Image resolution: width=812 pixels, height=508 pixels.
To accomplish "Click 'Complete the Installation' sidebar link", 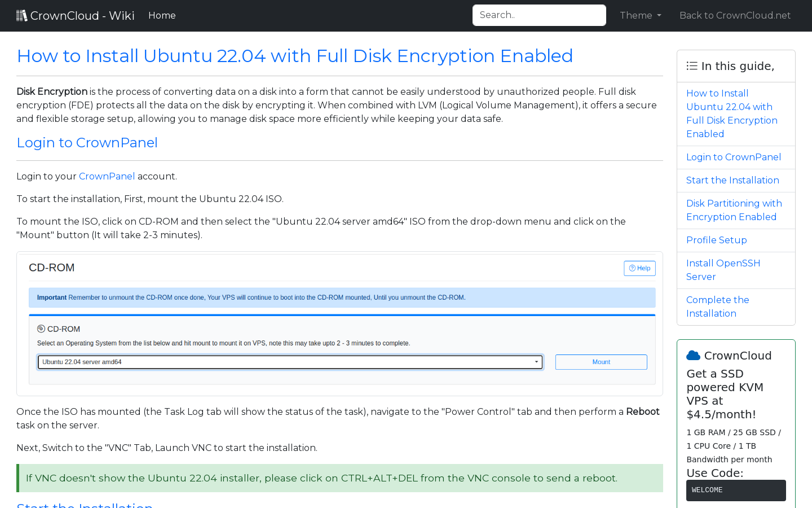I will (x=717, y=306).
